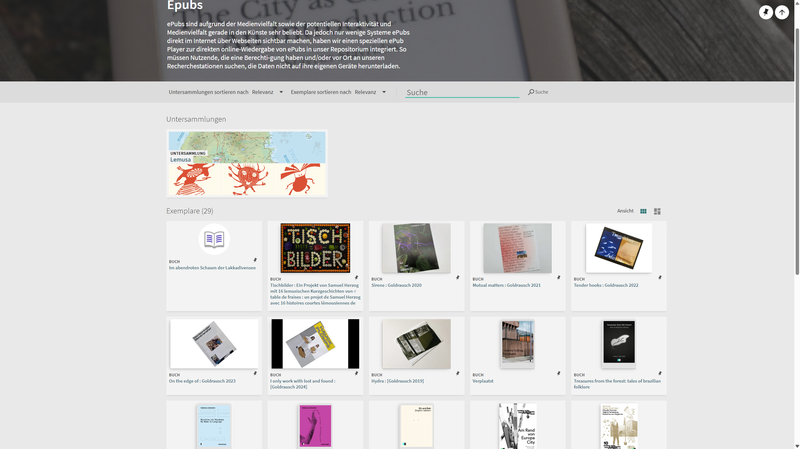Viewport: 800px width, 449px height.
Task: Click the Verplaatst cover thumbnail
Action: click(x=517, y=344)
